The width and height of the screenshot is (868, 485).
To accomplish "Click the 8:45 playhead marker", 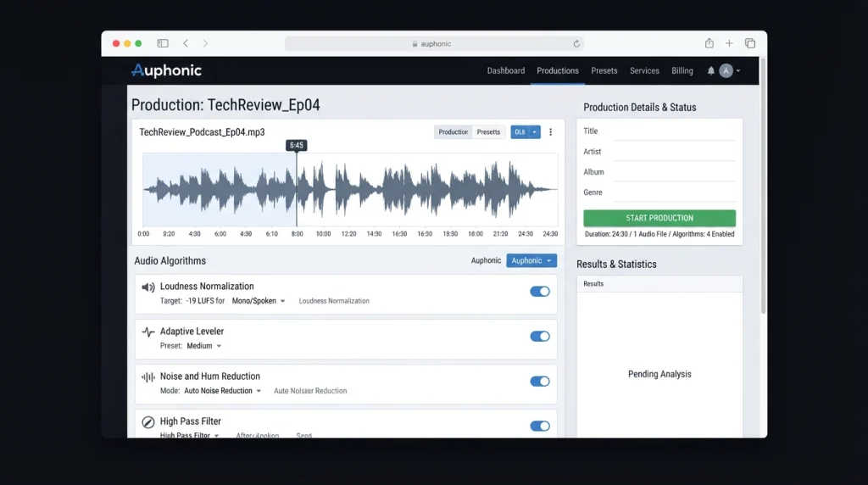I will pos(296,145).
